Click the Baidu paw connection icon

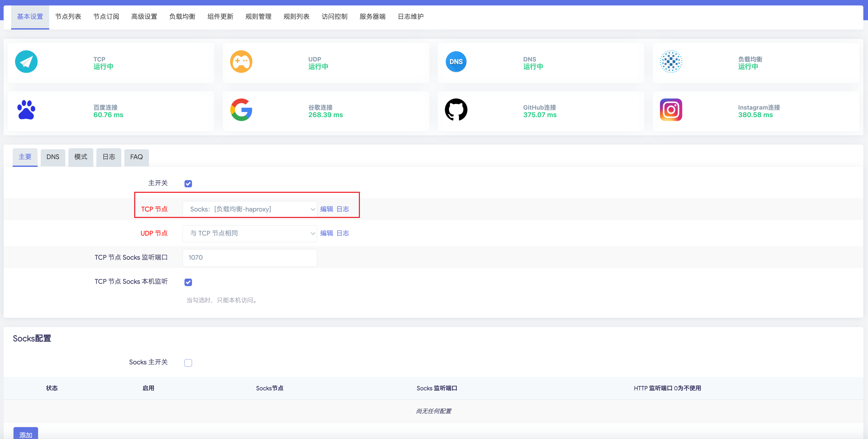(26, 110)
